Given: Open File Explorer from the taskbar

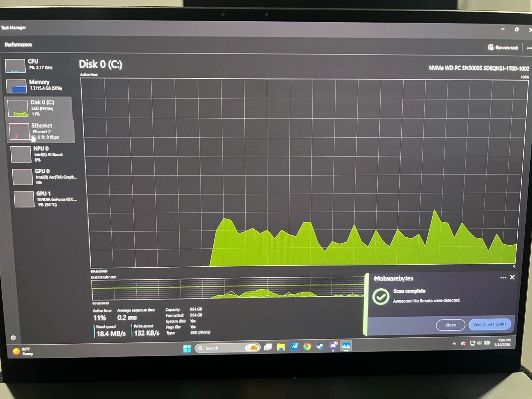Looking at the screenshot, I should pyautogui.click(x=281, y=347).
